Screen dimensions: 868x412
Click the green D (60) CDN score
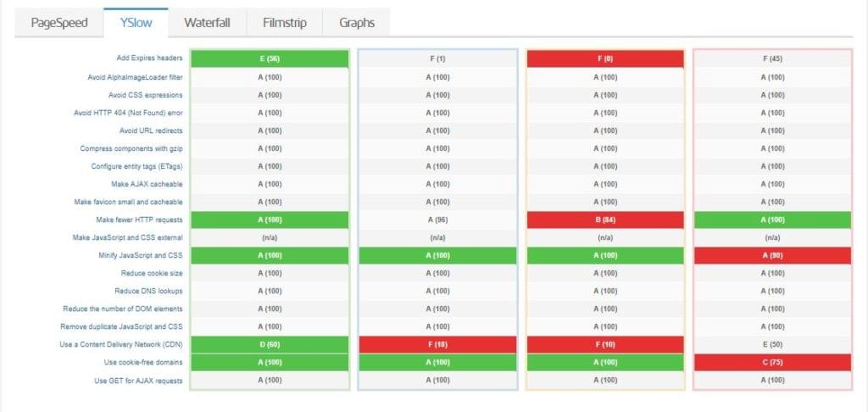pyautogui.click(x=270, y=344)
